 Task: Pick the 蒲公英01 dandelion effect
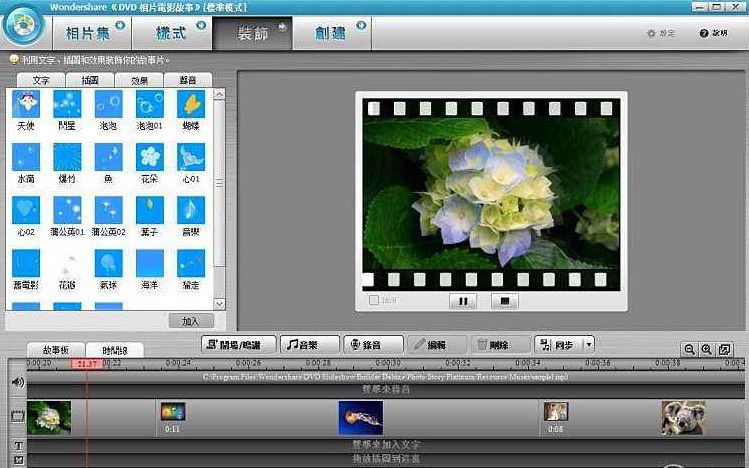click(x=67, y=210)
